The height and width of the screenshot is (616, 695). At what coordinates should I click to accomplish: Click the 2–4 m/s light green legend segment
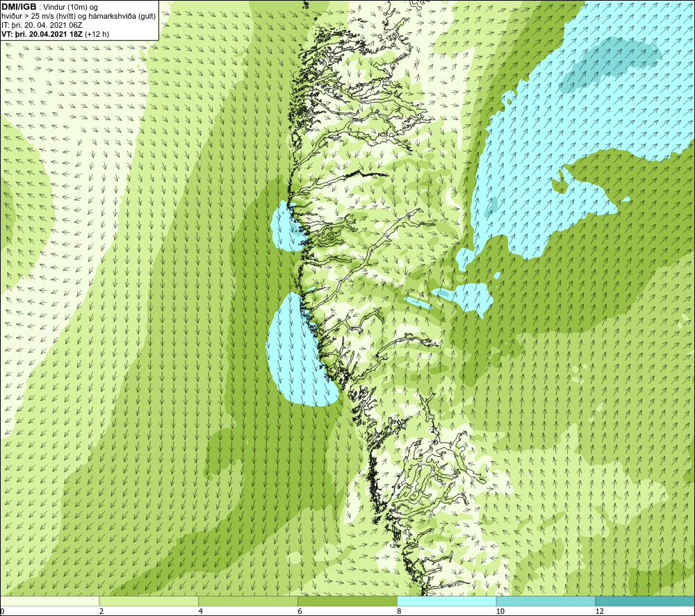point(149,601)
